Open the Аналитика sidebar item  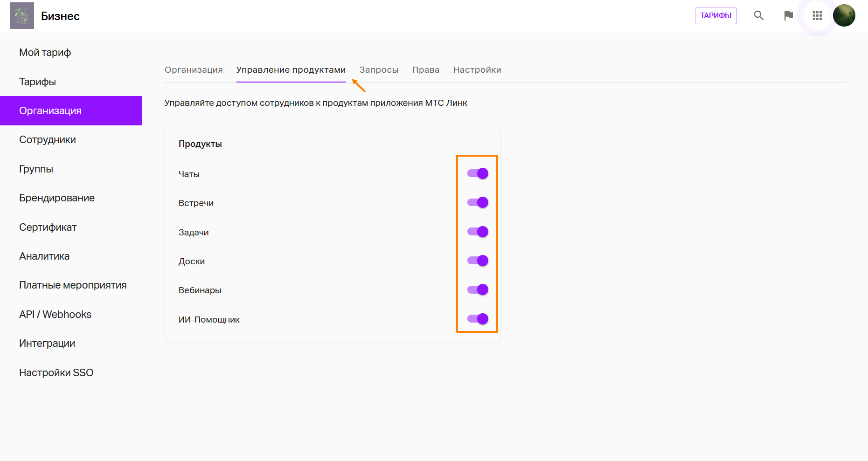pyautogui.click(x=71, y=256)
